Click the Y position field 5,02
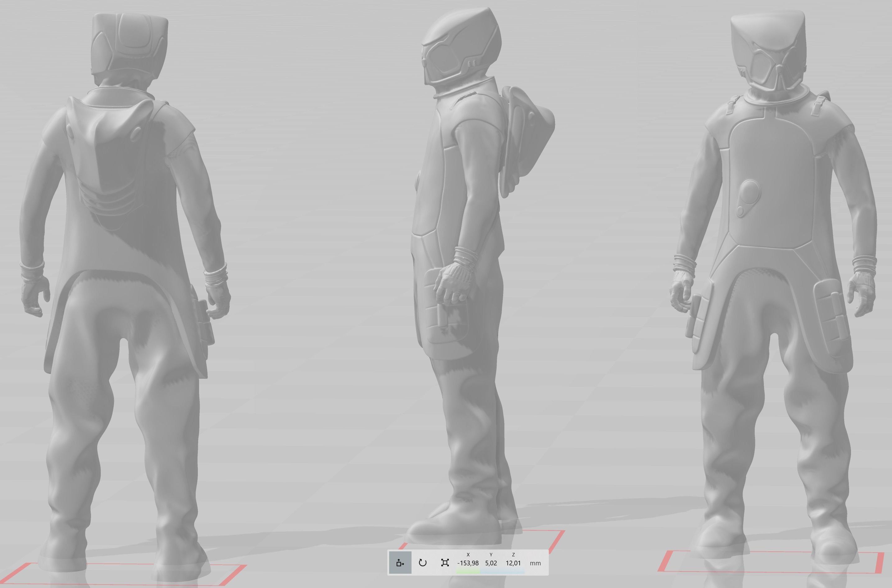 [x=491, y=563]
